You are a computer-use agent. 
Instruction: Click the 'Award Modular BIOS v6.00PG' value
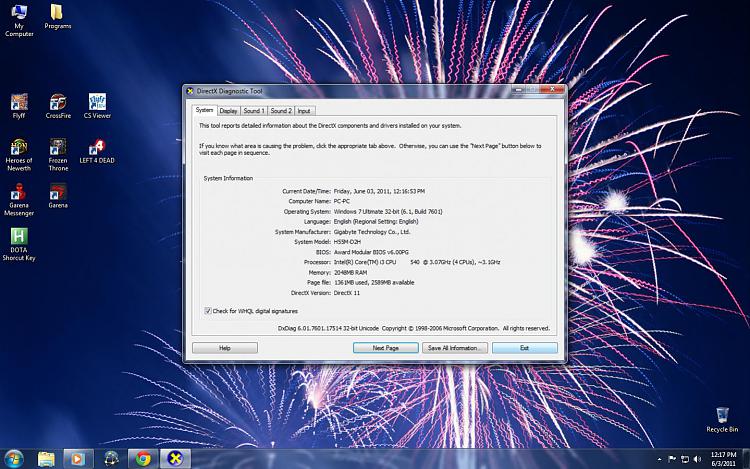(x=371, y=252)
